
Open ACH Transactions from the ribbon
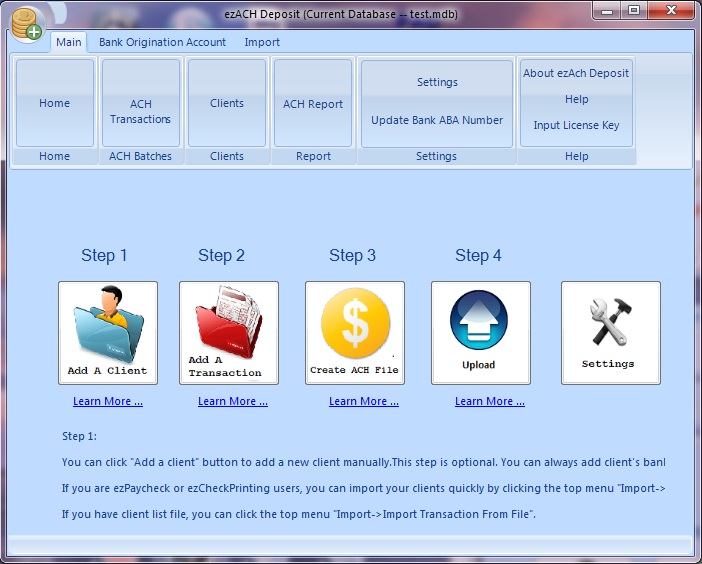141,111
